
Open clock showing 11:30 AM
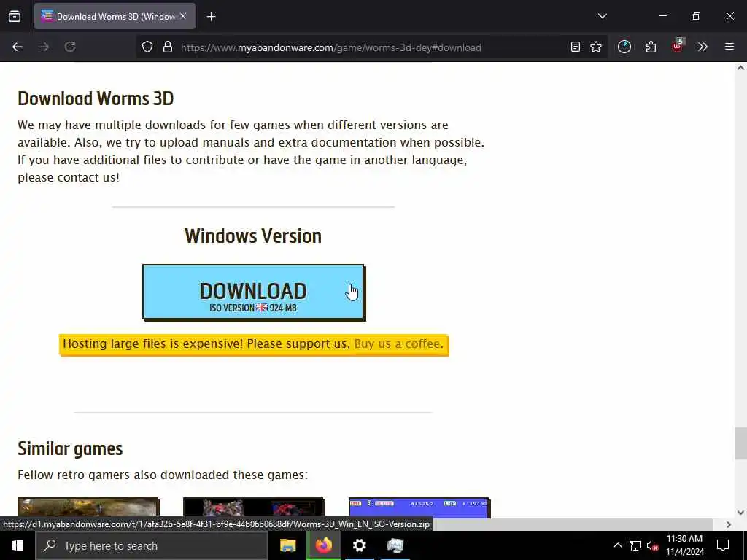[684, 545]
